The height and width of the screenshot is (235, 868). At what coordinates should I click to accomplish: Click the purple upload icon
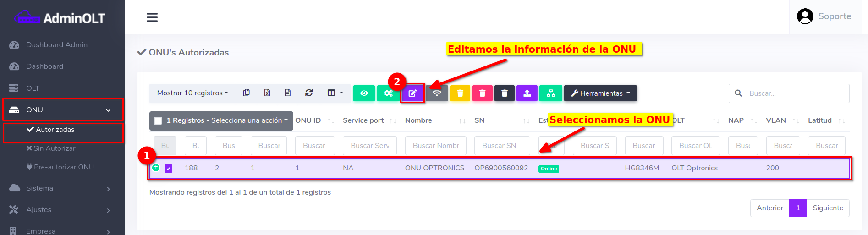pos(527,93)
